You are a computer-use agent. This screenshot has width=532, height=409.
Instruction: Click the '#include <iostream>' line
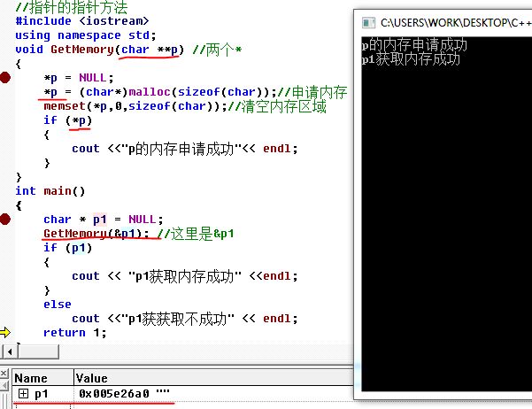click(x=82, y=21)
